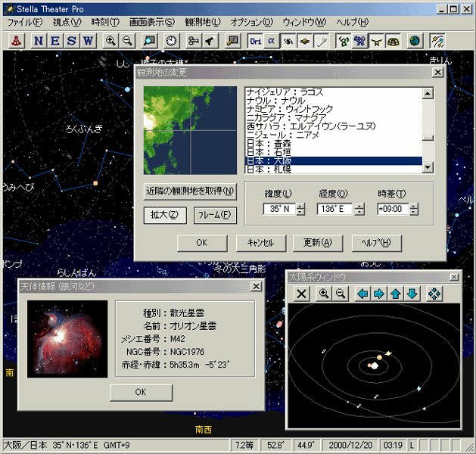This screenshot has height=454, width=476.
Task: Pan solar system view up with arrow
Action: pos(396,294)
